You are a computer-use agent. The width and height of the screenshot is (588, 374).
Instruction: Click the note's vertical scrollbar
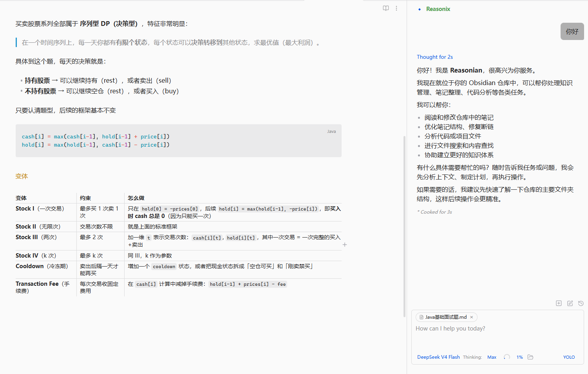pyautogui.click(x=404, y=226)
